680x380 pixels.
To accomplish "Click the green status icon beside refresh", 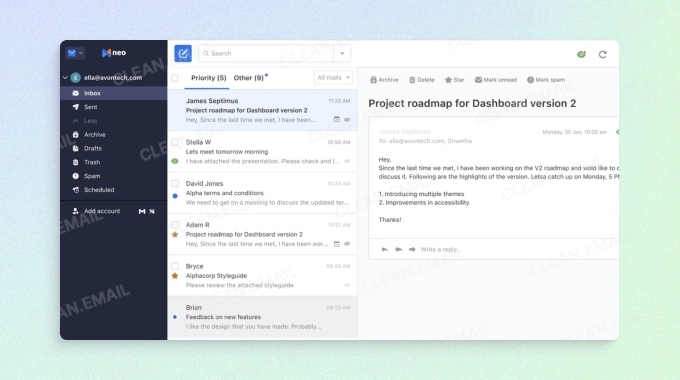I will coord(582,54).
